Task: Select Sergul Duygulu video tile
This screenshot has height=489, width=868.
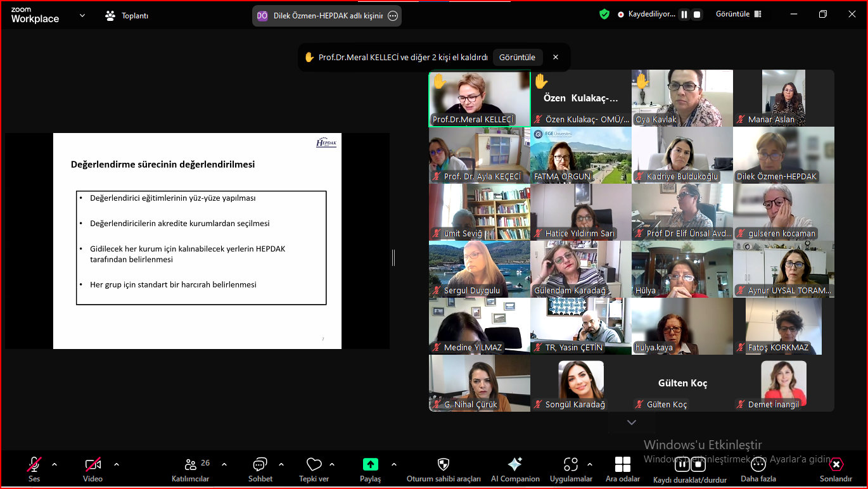Action: tap(480, 269)
